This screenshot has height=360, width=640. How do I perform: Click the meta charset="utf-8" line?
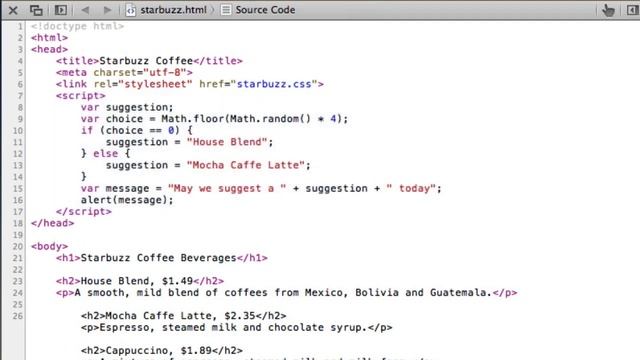tap(124, 73)
